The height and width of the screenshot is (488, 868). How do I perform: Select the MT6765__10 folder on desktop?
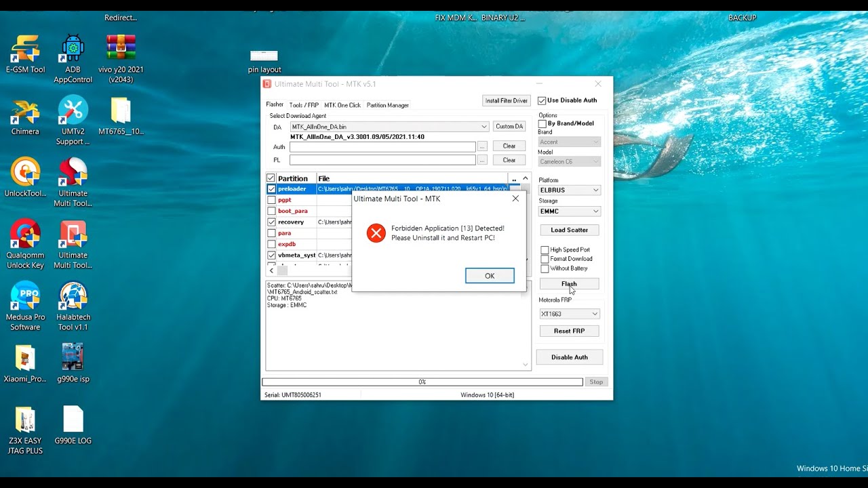tap(121, 117)
